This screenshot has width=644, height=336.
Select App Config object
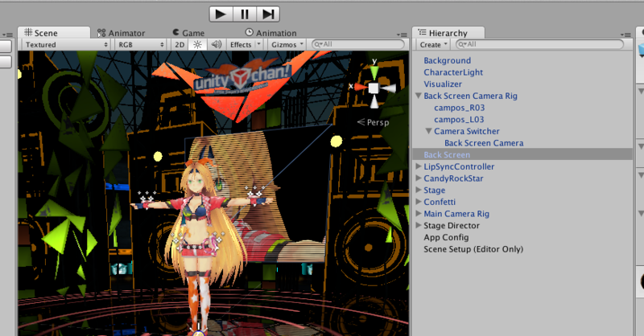tap(446, 237)
